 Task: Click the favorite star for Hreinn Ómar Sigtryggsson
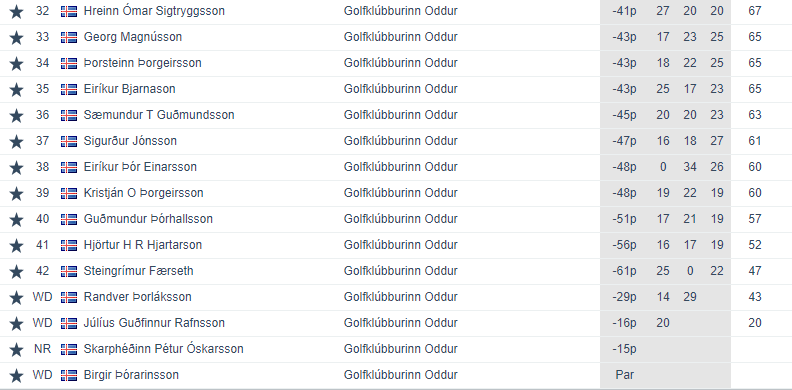coord(16,11)
